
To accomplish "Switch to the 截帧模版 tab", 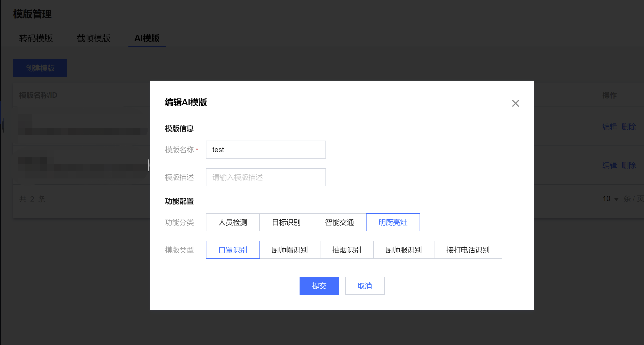I will pyautogui.click(x=93, y=38).
